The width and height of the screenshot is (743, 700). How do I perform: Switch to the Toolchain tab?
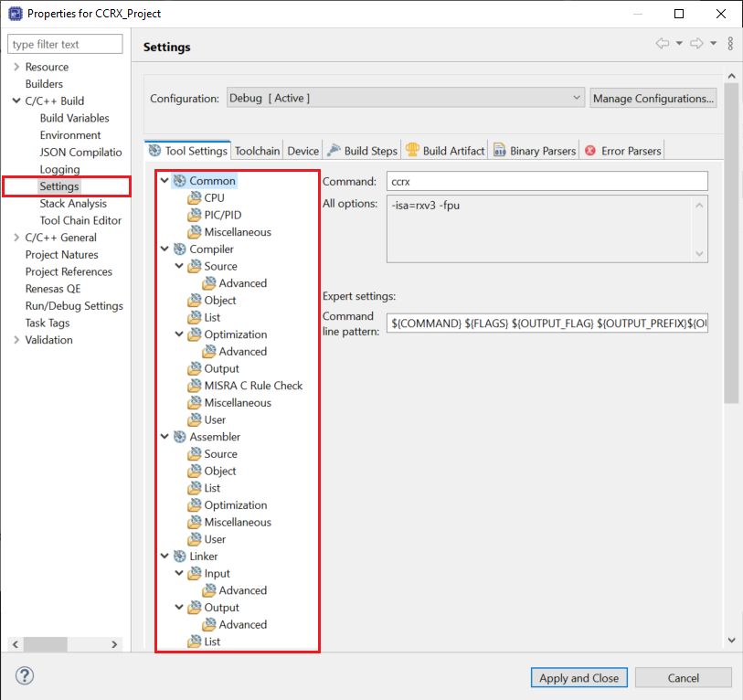(258, 151)
